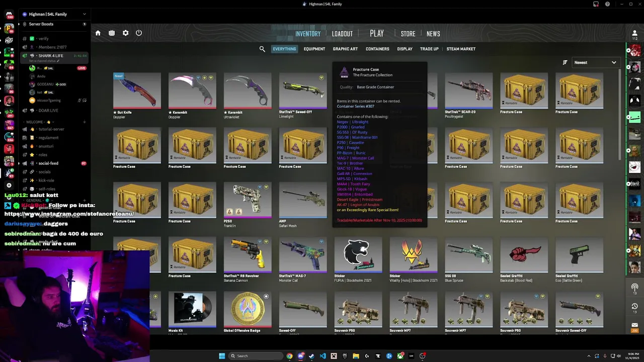Open the PLAY tab
644x362 pixels.
pos(377,33)
